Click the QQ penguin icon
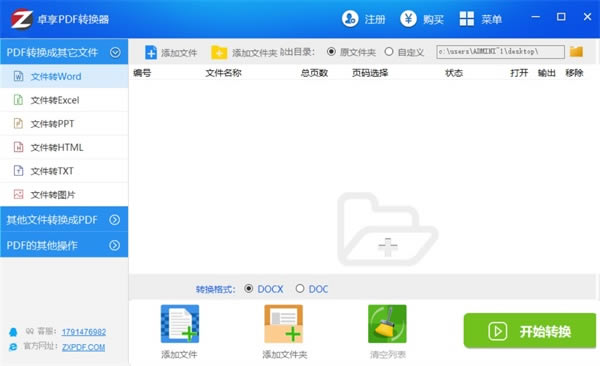600x366 pixels. click(x=13, y=332)
